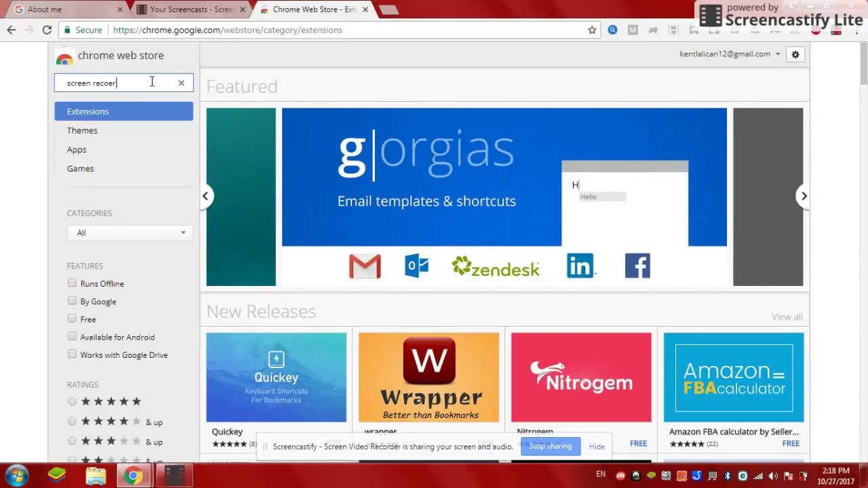
Task: Expand the kentlalican12@gmail.com account menu
Action: click(x=730, y=54)
